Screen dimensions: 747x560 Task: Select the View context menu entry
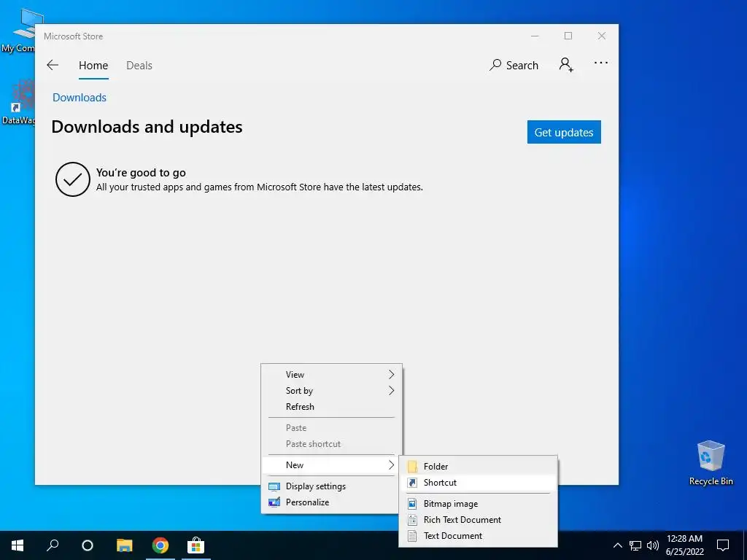[x=332, y=375]
